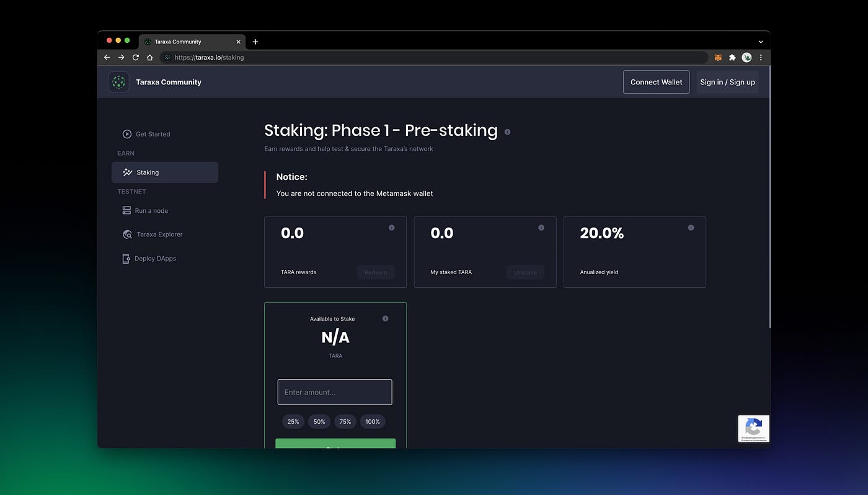Click the "My staked TARA" label
868x495 pixels.
[x=451, y=272]
